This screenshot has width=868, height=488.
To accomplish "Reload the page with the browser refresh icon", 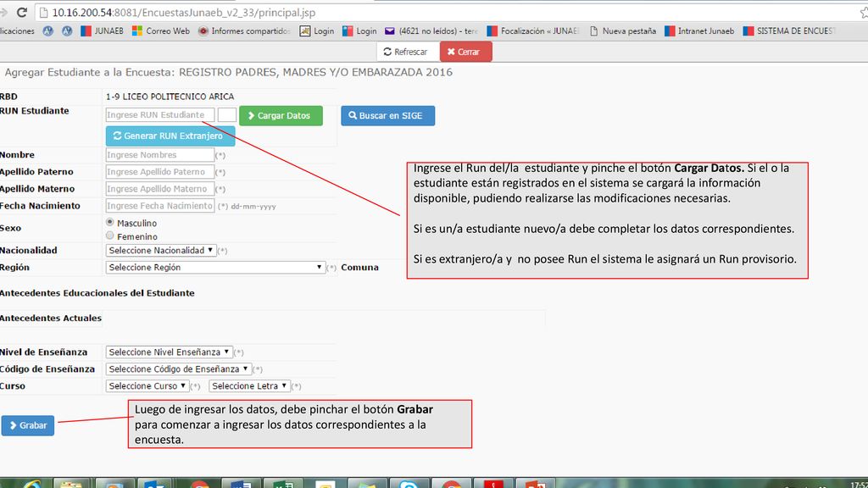I will 21,12.
